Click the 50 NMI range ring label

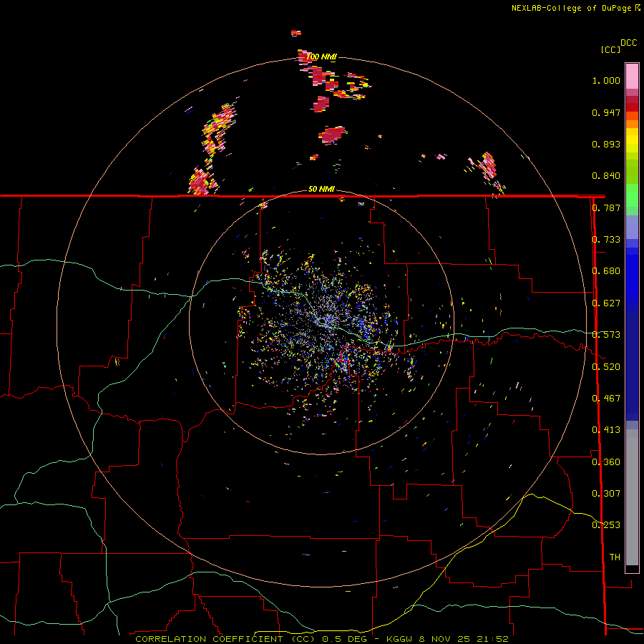321,189
